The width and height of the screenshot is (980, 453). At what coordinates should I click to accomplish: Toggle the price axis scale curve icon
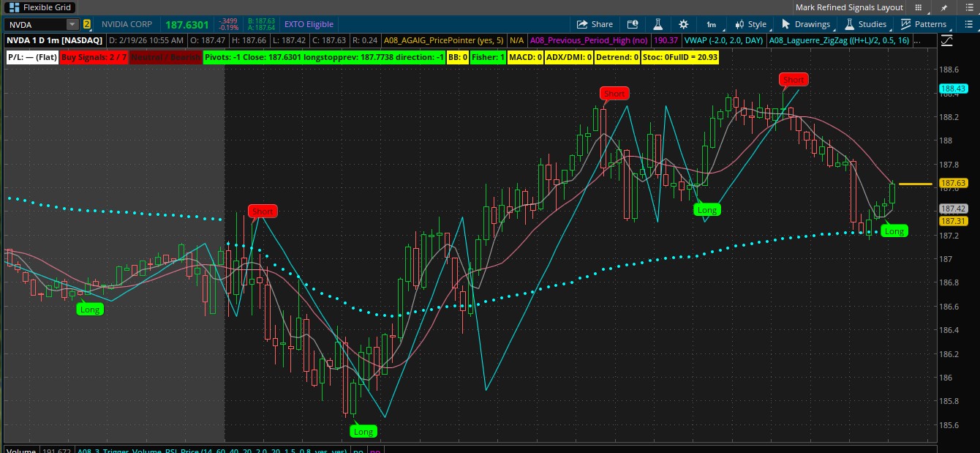point(946,41)
